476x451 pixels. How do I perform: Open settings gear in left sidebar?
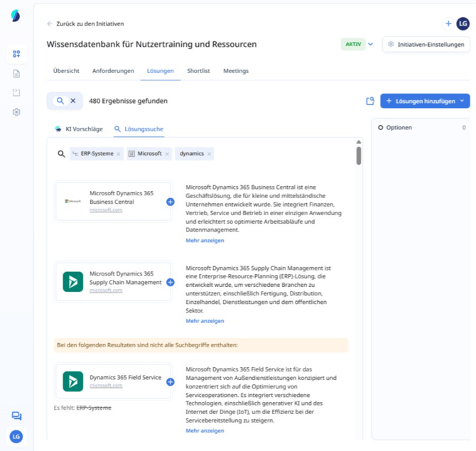(x=16, y=112)
